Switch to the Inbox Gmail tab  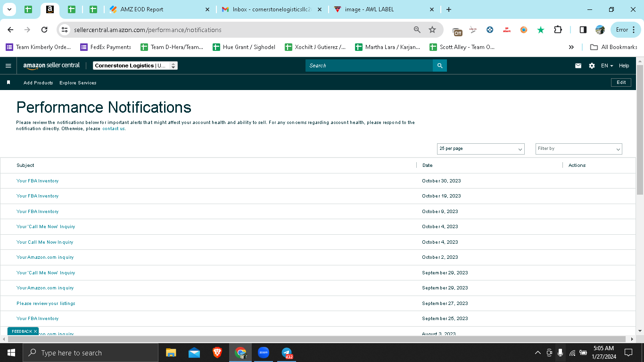pos(271,9)
